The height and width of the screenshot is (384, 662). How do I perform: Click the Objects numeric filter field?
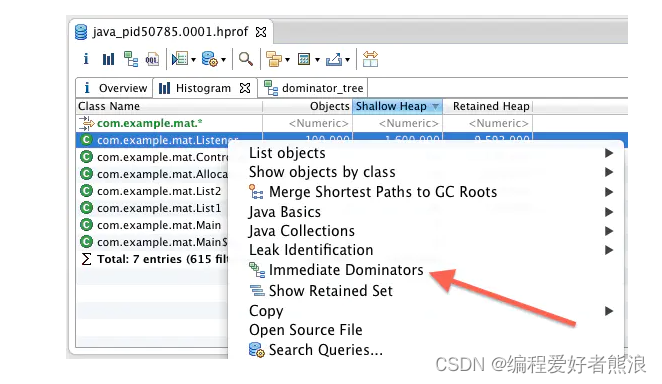coord(307,123)
